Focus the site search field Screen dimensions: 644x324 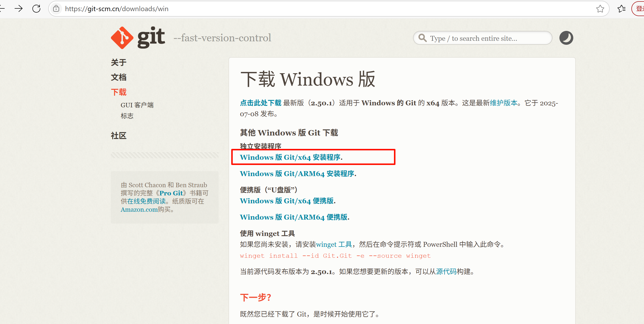[x=483, y=38]
